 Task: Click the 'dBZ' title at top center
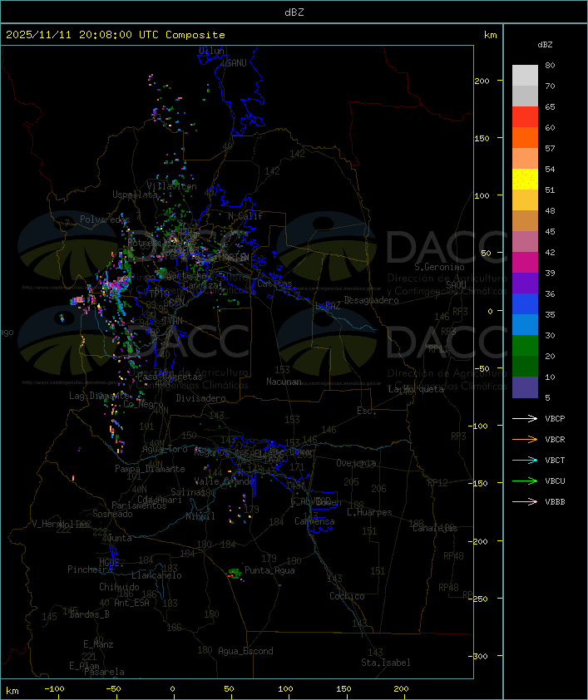294,12
